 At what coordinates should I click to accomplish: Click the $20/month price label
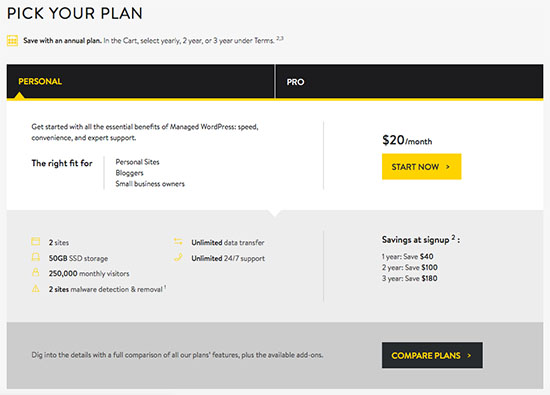point(407,140)
